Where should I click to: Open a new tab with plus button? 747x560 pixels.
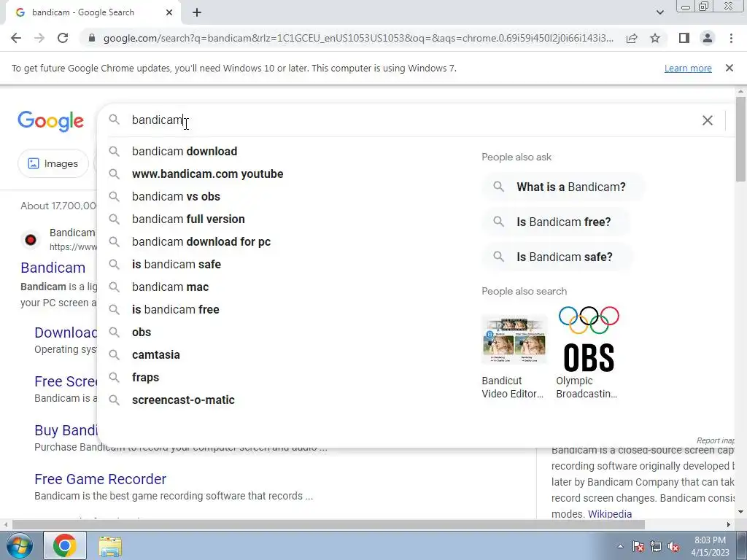tap(197, 12)
